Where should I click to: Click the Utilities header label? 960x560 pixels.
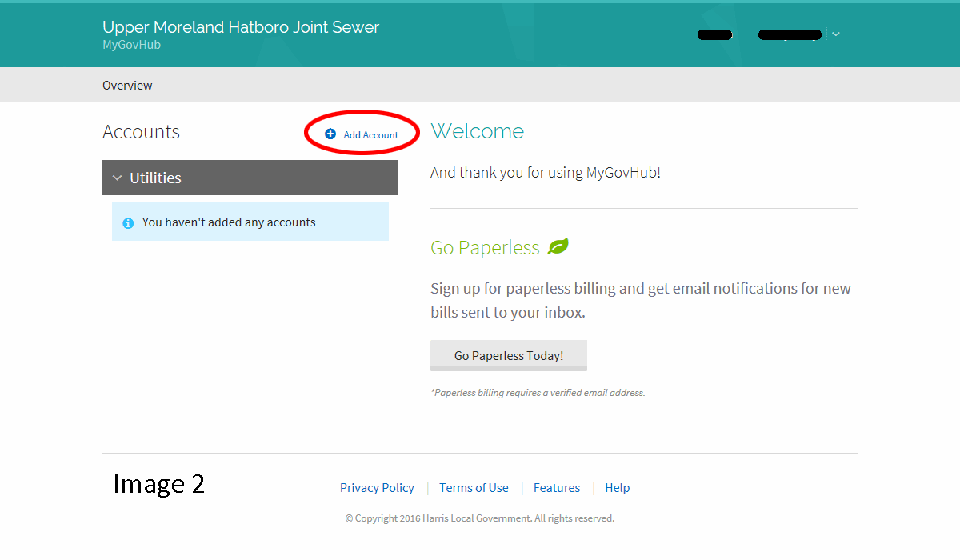155,178
